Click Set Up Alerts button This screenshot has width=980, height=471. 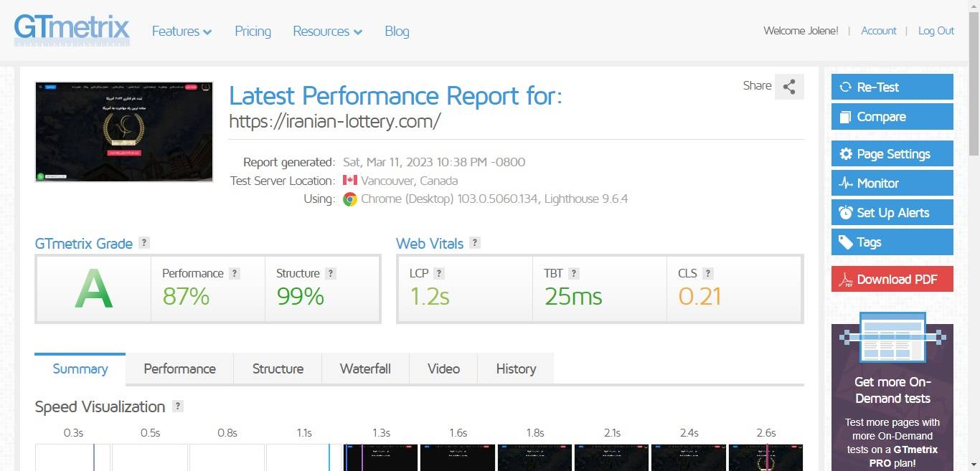(892, 212)
